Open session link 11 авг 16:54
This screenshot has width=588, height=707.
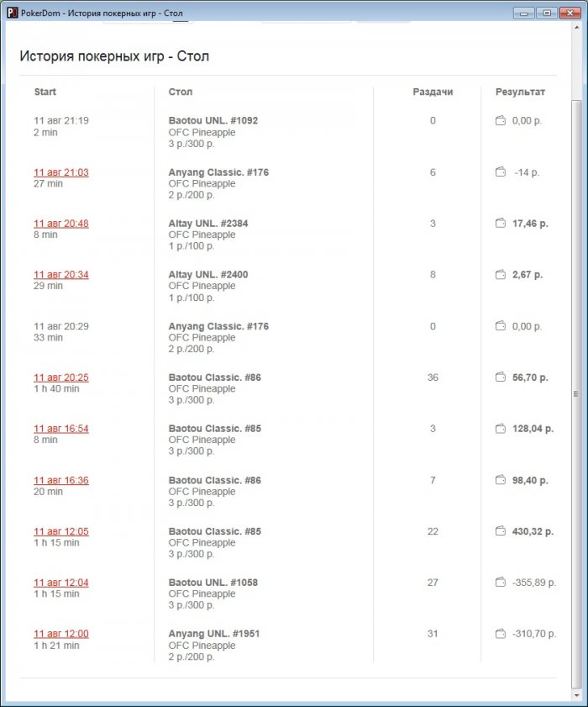[x=60, y=429]
